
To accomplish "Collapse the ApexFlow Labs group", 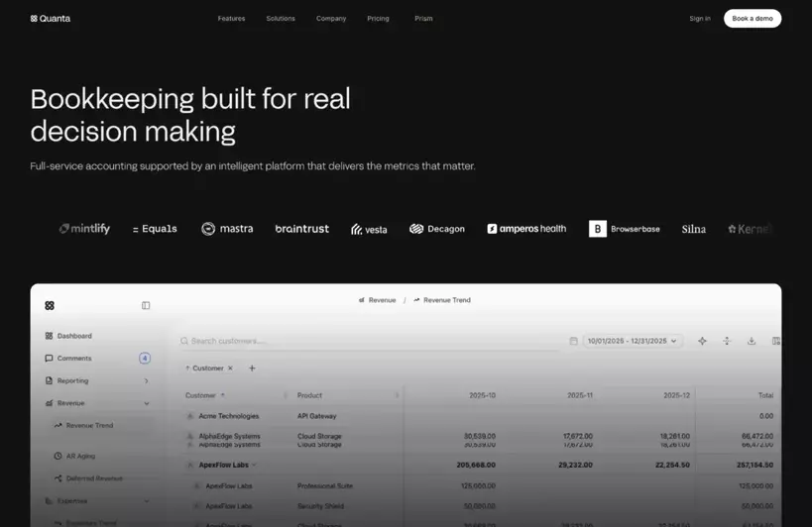I will point(254,465).
